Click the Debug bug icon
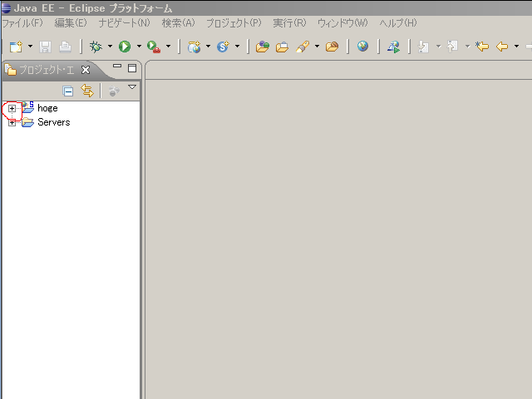This screenshot has width=532, height=399. [96, 47]
